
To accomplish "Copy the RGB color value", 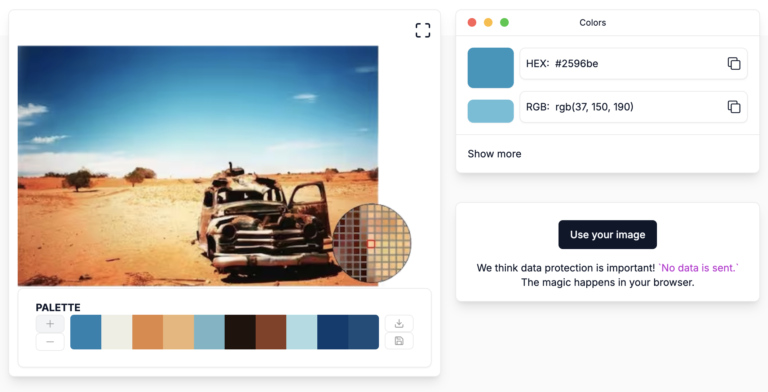I will (x=733, y=106).
